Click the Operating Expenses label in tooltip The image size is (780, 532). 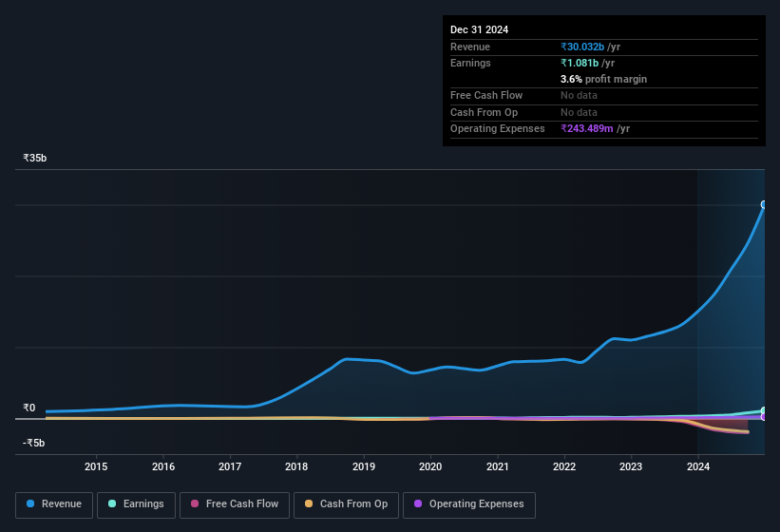click(498, 128)
